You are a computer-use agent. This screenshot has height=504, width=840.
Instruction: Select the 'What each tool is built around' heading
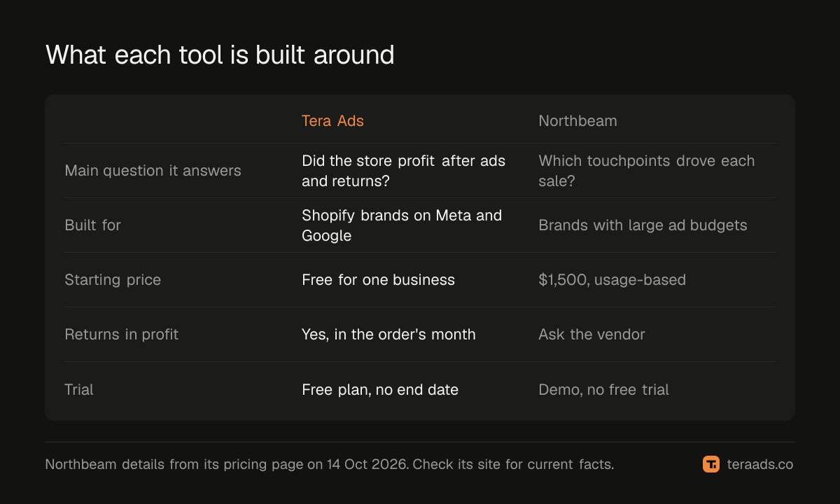[220, 55]
